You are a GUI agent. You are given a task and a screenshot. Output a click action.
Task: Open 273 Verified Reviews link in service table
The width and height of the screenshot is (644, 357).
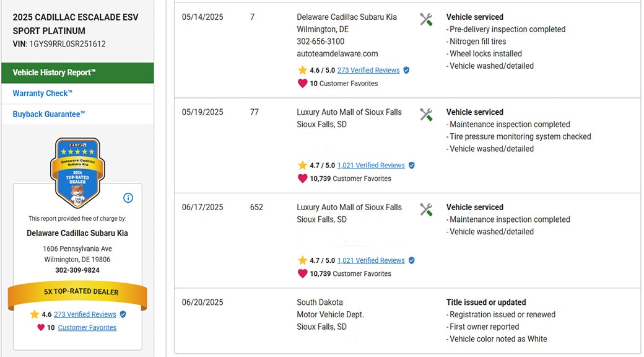tap(368, 71)
